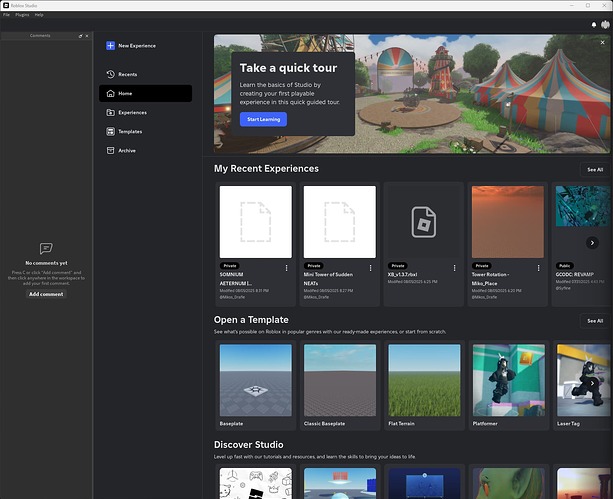Viewport: 613px width, 499px height.
Task: Click Private badge on XB_v1.3.7.rbxl card
Action: (x=398, y=266)
